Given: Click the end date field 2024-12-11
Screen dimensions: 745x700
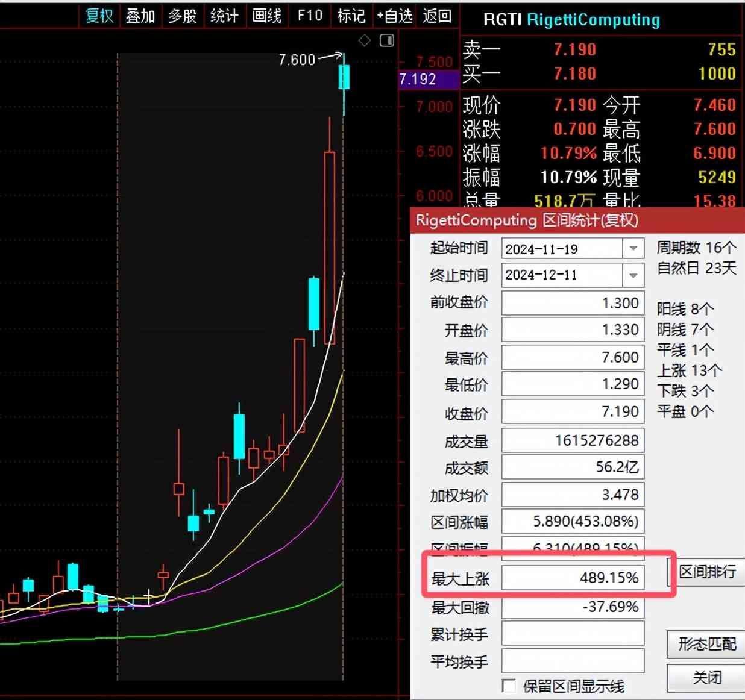Looking at the screenshot, I should (x=562, y=275).
